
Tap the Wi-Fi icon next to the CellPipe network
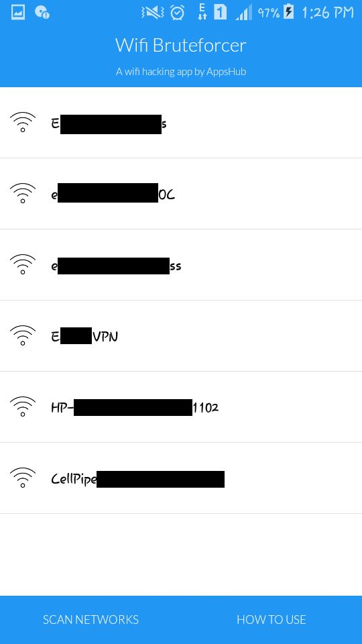23,478
